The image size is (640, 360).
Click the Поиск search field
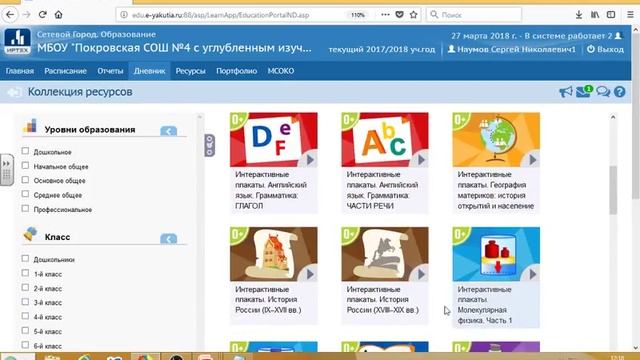point(474,15)
